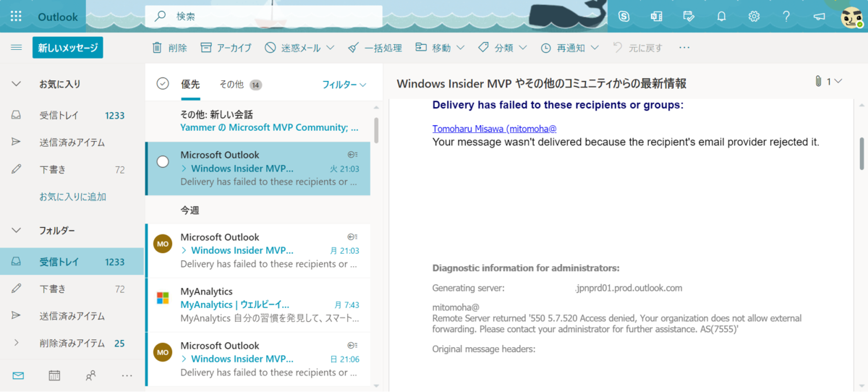Click the MyAnalytics sender logo
This screenshot has width=868, height=392.
click(163, 298)
